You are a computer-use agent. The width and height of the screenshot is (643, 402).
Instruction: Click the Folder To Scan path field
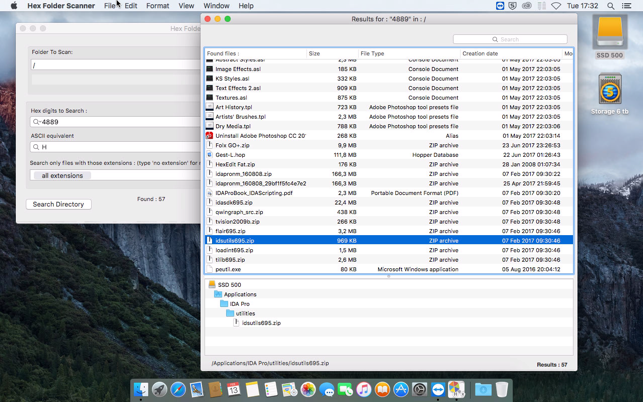point(116,65)
